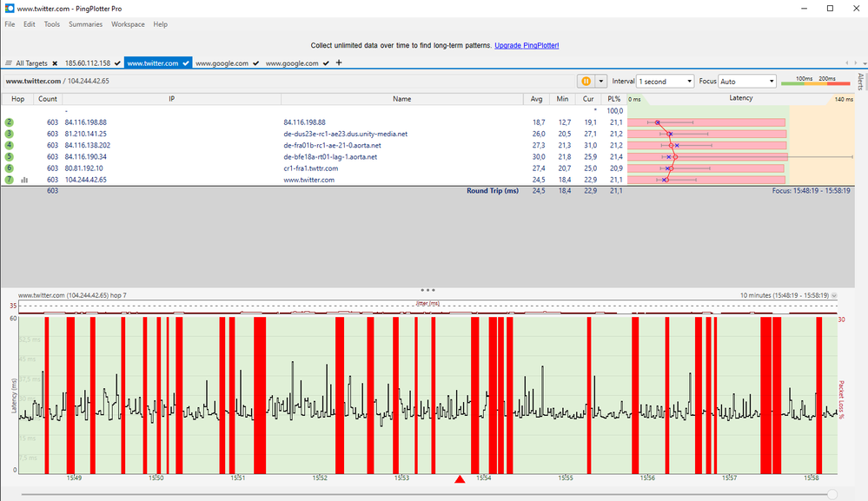This screenshot has height=501, width=868.
Task: Toggle the timeline graph icon on hop 7 row
Action: click(24, 180)
